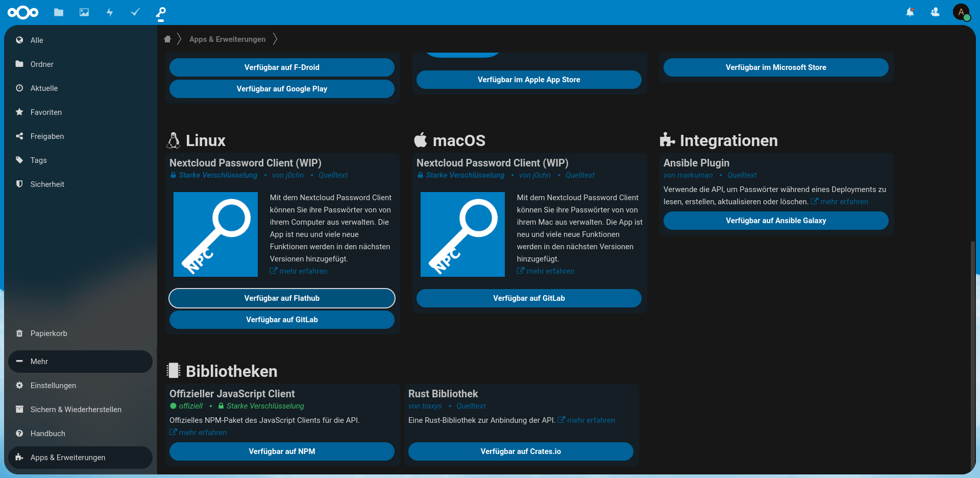
Task: Open the Favoriten sidebar entry
Action: coord(80,112)
